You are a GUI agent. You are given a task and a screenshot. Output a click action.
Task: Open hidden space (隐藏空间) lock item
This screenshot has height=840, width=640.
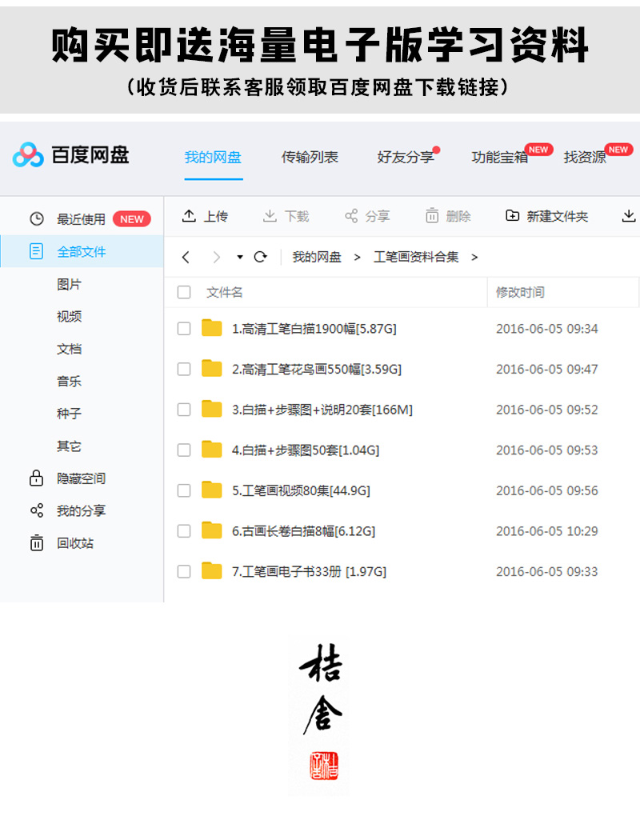37,478
